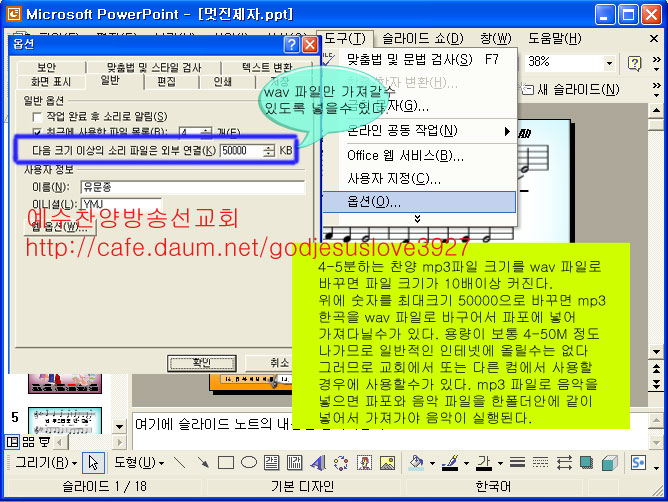The height and width of the screenshot is (502, 668).
Task: Choose 사용자 지정(C)... menu item
Action: (x=418, y=179)
